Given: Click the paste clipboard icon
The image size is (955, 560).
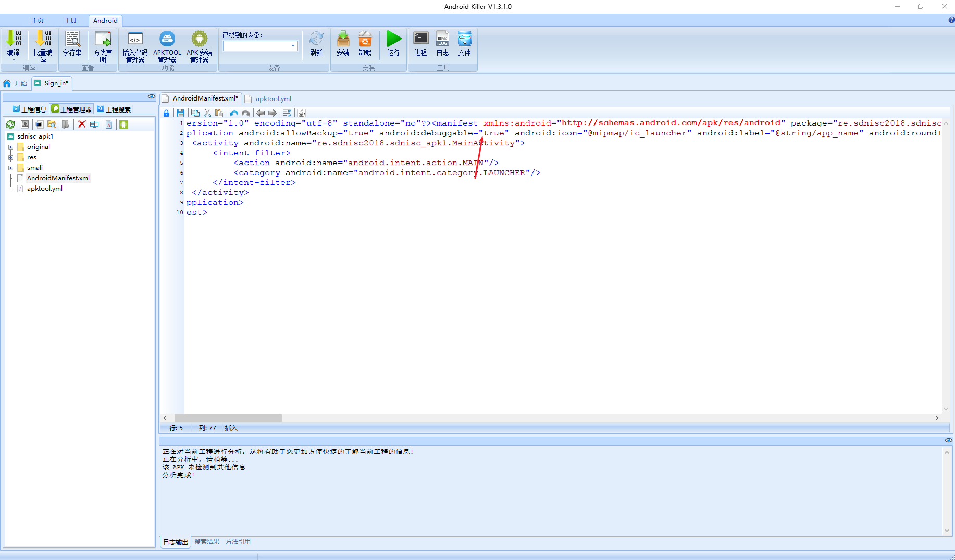Looking at the screenshot, I should click(219, 113).
